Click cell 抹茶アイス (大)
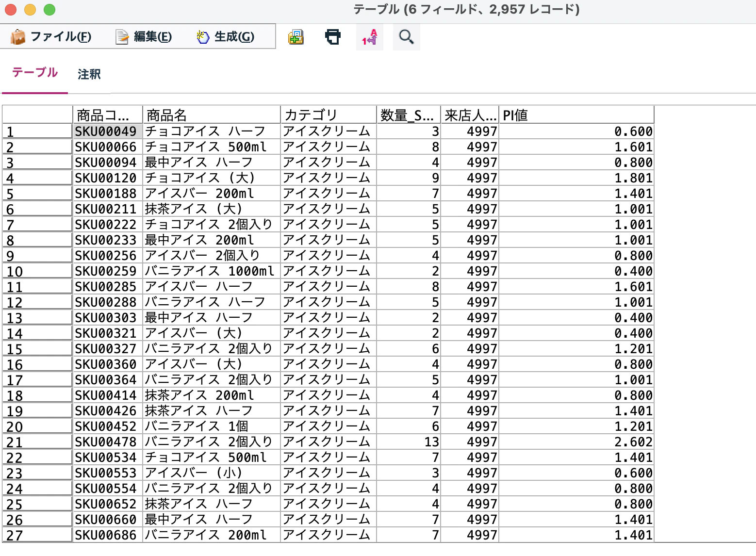Image resolution: width=756 pixels, height=556 pixels. click(212, 209)
